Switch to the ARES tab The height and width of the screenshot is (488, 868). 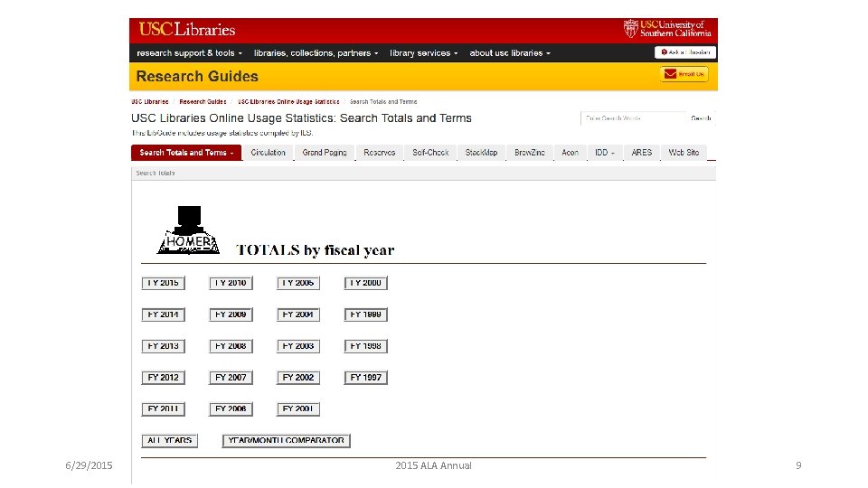642,153
